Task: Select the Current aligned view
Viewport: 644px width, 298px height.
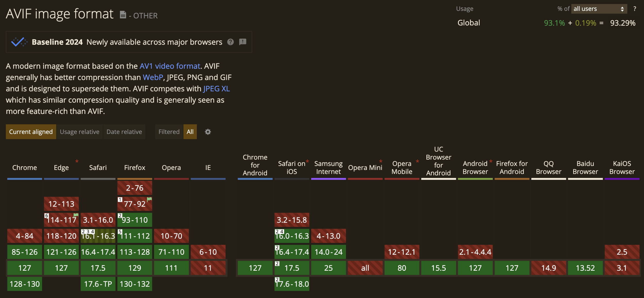Action: point(31,132)
